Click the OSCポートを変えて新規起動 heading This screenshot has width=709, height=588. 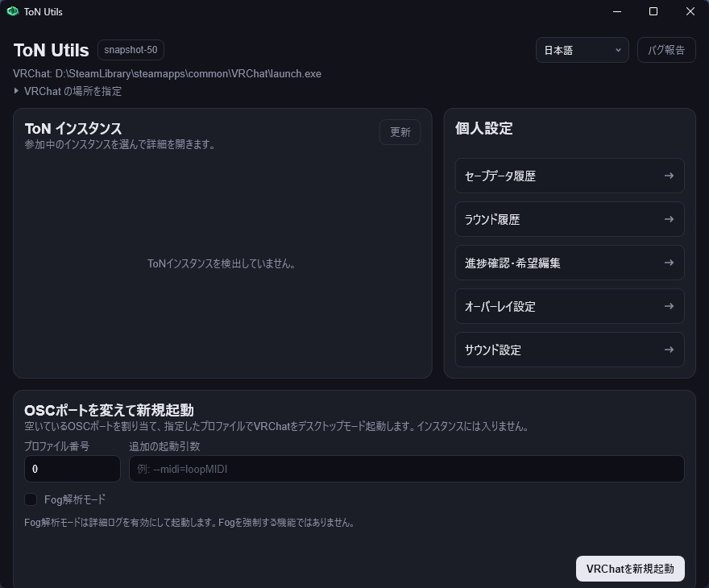[x=109, y=410]
